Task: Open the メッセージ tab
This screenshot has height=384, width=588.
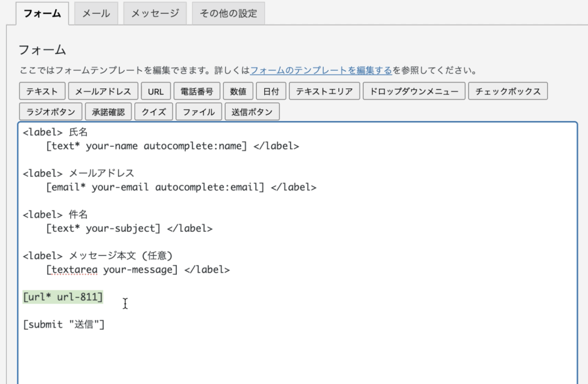Action: coord(155,13)
